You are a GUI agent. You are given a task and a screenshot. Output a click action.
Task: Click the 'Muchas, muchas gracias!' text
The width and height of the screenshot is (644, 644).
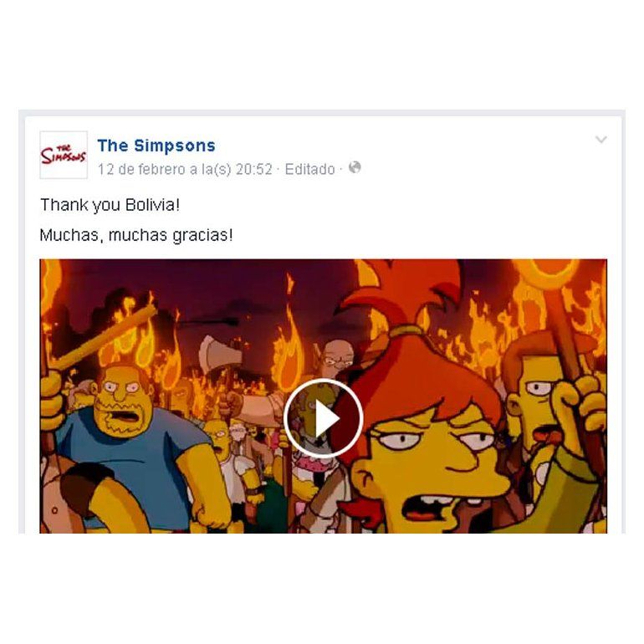[x=136, y=235]
